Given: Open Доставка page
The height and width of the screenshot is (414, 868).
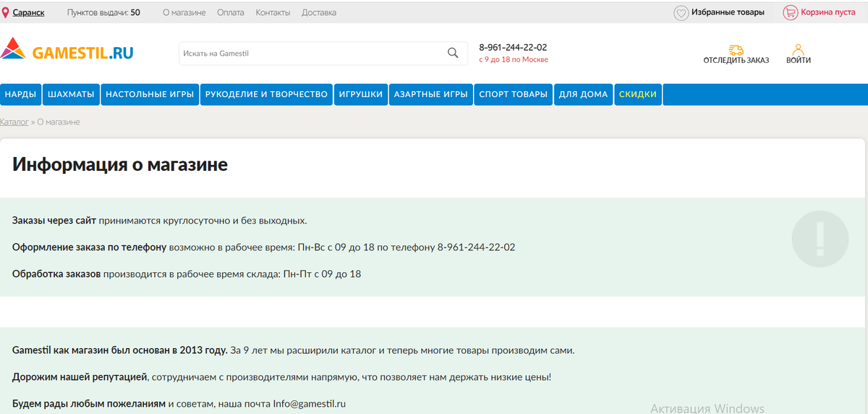Looking at the screenshot, I should 319,12.
